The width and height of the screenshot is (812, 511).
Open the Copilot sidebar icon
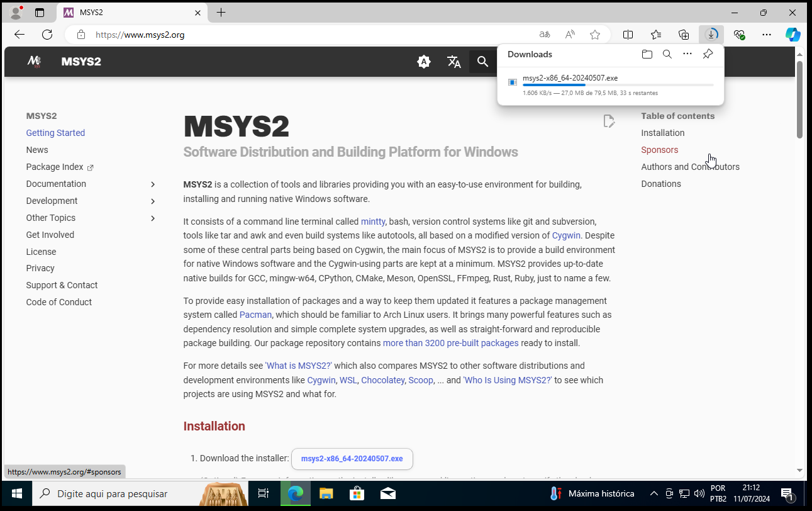pyautogui.click(x=793, y=35)
